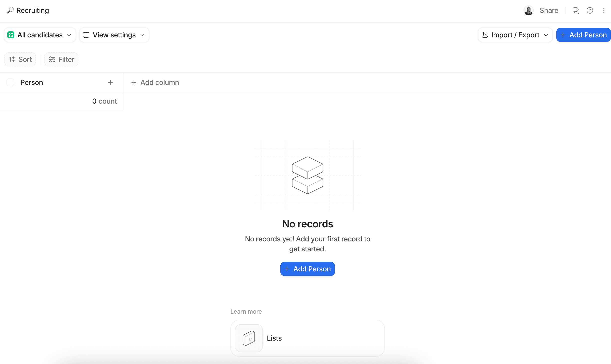Click the user avatar photo

[x=528, y=10]
